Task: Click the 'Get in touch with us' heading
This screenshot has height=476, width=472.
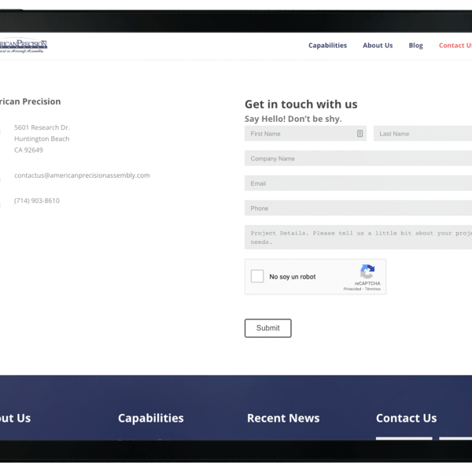Action: tap(301, 104)
